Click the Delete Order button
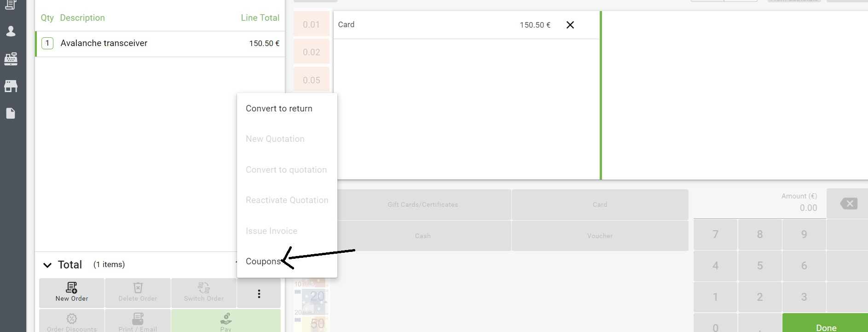 [138, 293]
